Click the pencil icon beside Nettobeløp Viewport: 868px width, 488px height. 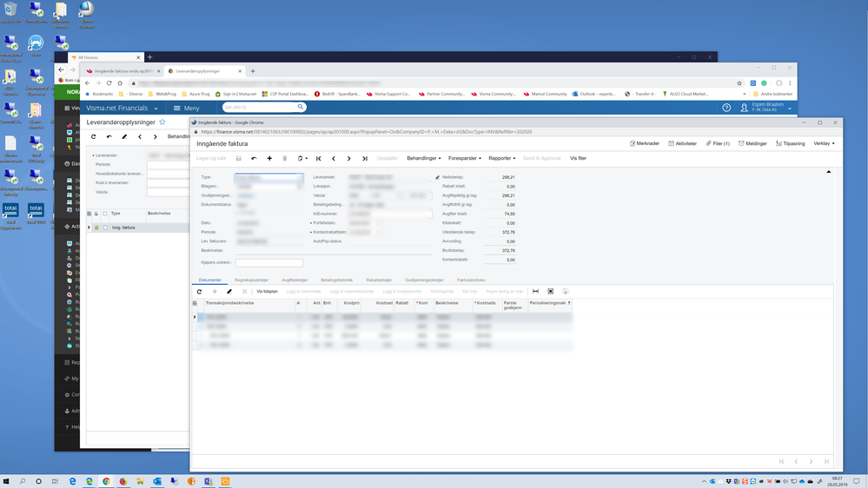pyautogui.click(x=437, y=178)
